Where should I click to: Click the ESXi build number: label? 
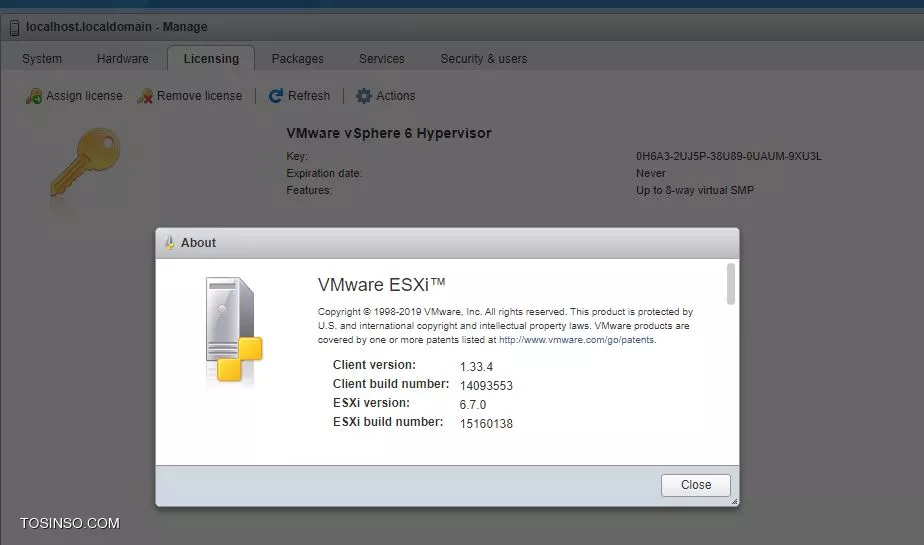388,422
